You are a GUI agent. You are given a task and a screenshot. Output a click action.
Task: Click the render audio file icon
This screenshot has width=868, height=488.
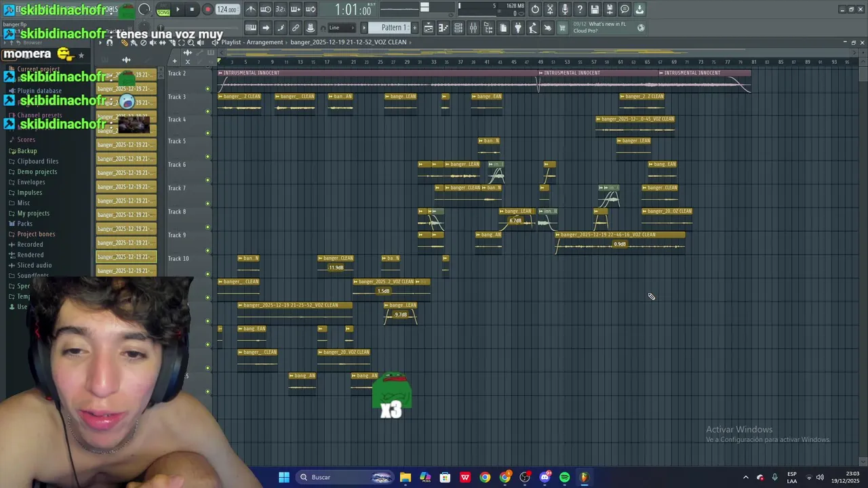610,9
